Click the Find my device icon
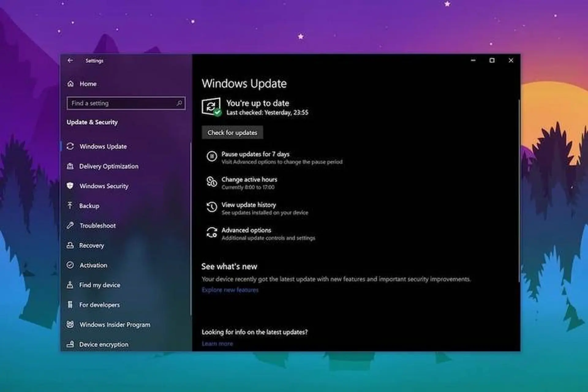The width and height of the screenshot is (588, 392). pos(70,285)
